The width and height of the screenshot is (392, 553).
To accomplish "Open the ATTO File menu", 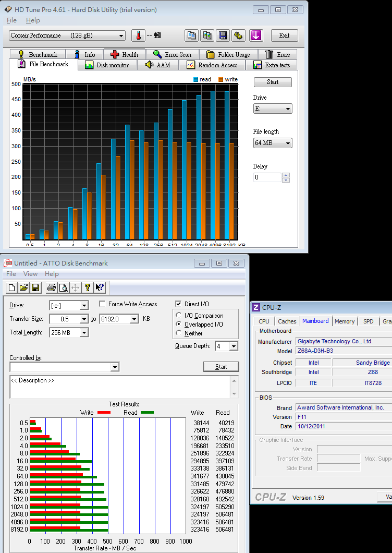I will pos(11,274).
